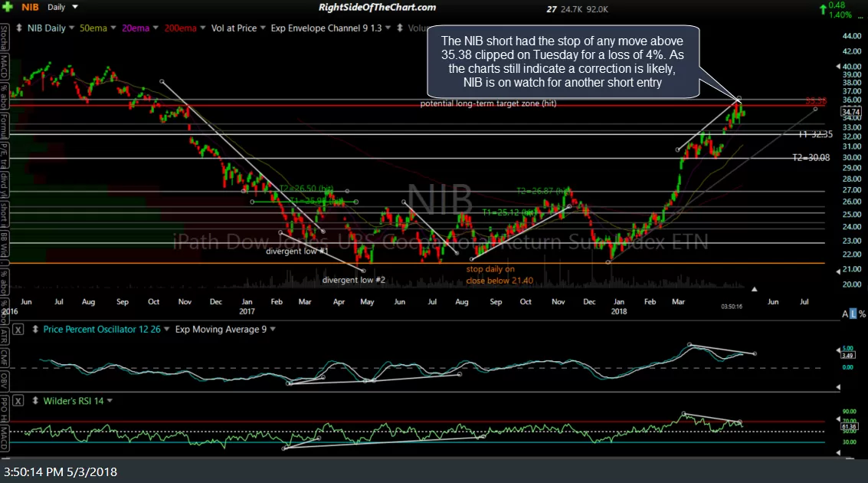868x483 pixels.
Task: Open the Formul sidebar tab
Action: point(5,126)
